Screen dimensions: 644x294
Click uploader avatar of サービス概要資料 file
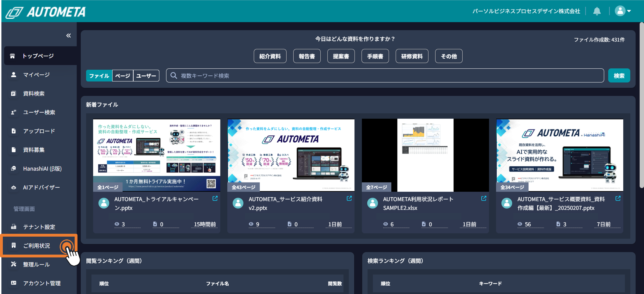tap(507, 203)
